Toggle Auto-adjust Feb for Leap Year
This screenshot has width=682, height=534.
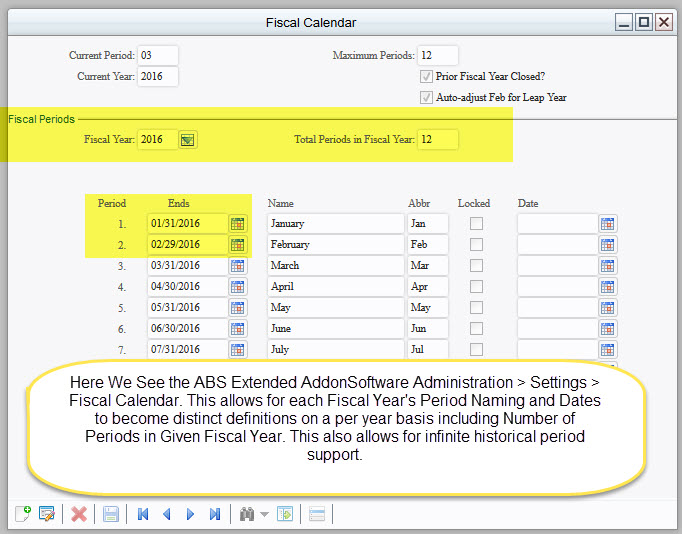(x=427, y=98)
